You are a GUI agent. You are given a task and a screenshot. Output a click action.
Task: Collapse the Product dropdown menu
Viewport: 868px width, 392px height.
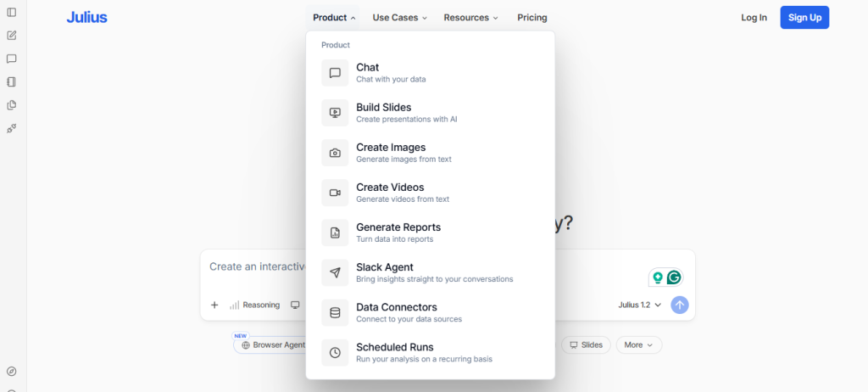pyautogui.click(x=334, y=18)
